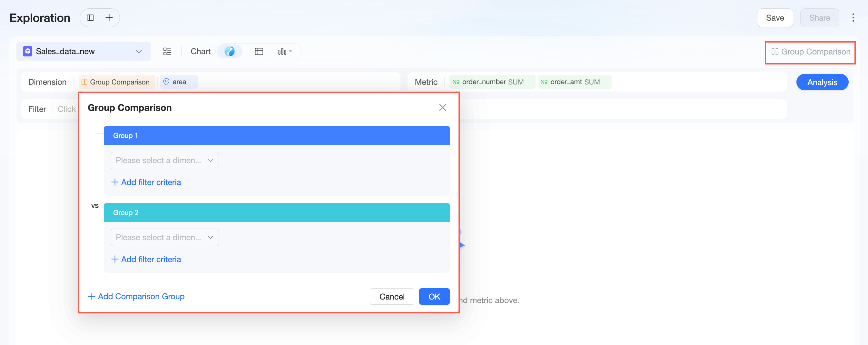The image size is (868, 345).
Task: Add filter criteria to Group 1
Action: 146,182
